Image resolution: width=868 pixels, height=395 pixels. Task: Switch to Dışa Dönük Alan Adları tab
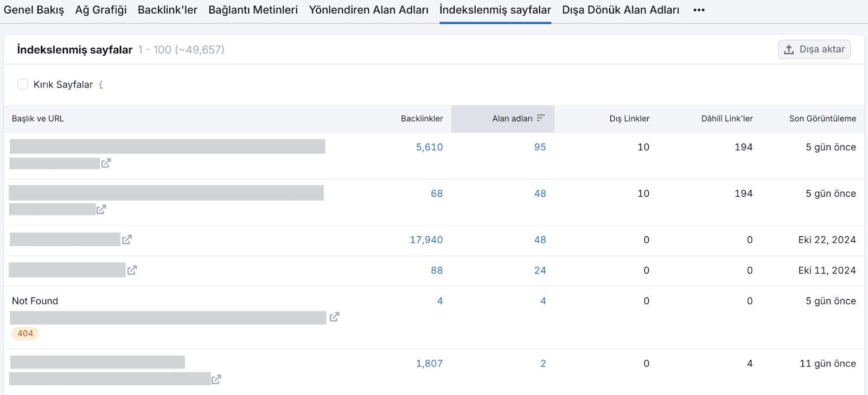(x=621, y=10)
